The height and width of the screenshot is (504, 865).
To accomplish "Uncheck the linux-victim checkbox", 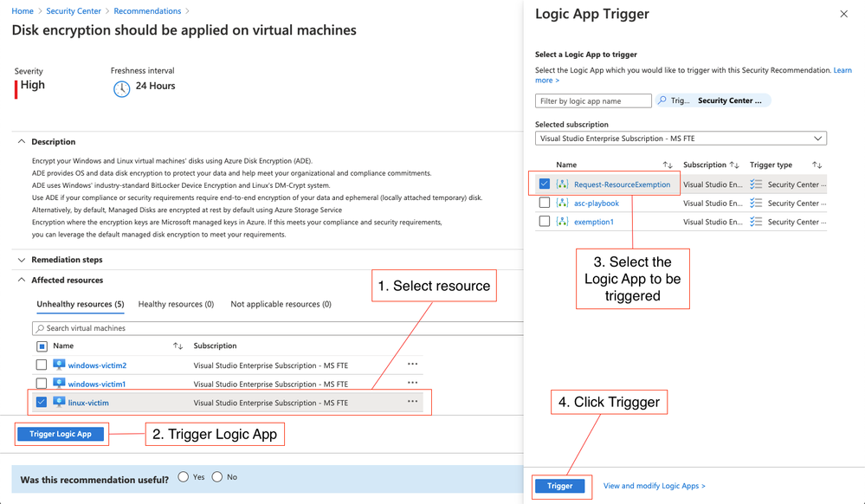I will coord(42,402).
